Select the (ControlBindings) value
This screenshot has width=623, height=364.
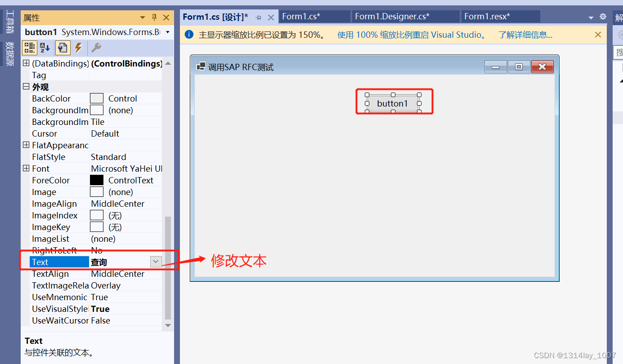pyautogui.click(x=126, y=63)
